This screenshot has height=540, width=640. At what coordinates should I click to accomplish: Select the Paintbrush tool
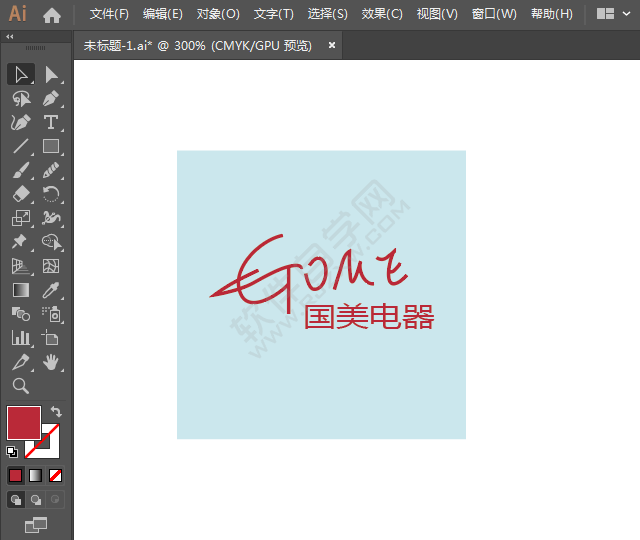pyautogui.click(x=21, y=170)
